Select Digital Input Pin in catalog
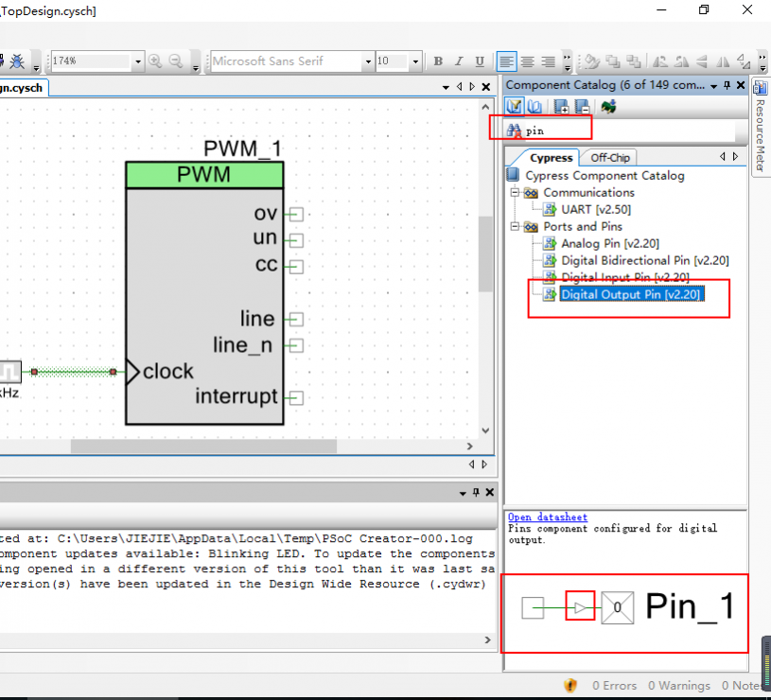The height and width of the screenshot is (700, 771). (x=624, y=277)
